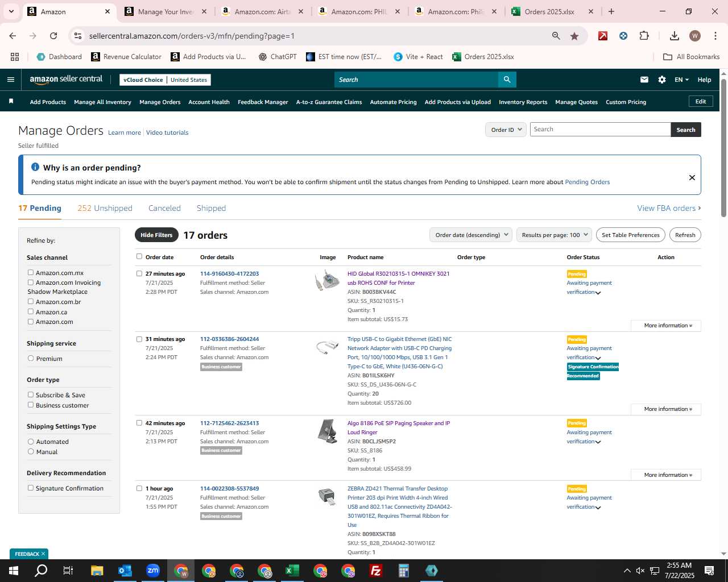This screenshot has width=728, height=582.
Task: Close the FEEDBACK widget
Action: tap(43, 554)
